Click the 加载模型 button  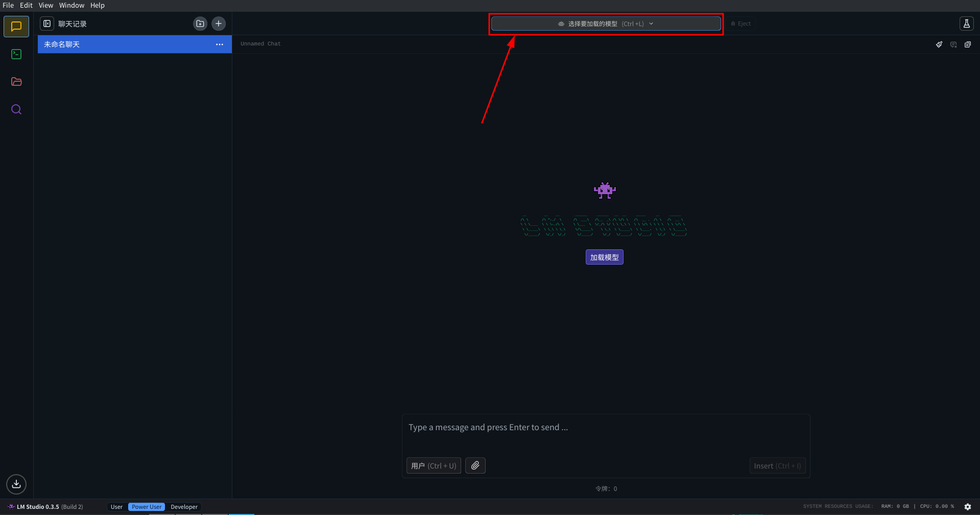605,257
